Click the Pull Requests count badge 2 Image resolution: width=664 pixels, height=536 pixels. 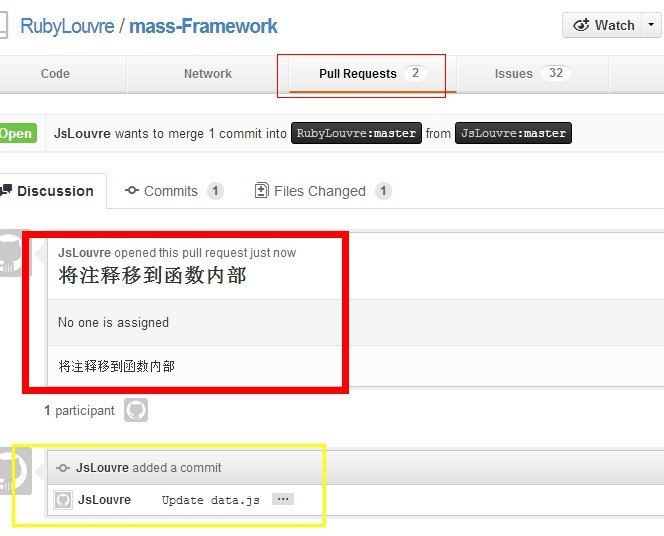pyautogui.click(x=415, y=73)
